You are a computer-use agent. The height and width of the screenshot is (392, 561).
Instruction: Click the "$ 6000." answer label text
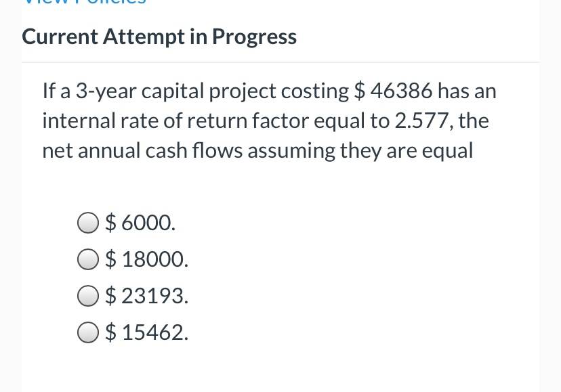(140, 223)
